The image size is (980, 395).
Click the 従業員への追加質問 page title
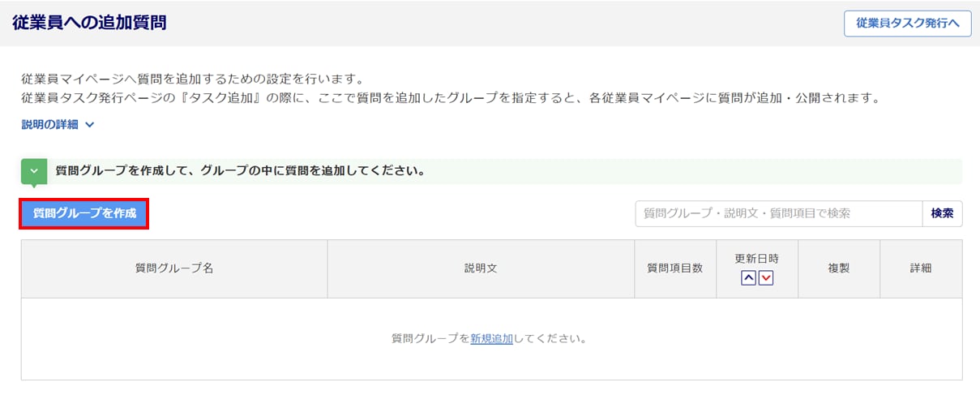coord(89,23)
